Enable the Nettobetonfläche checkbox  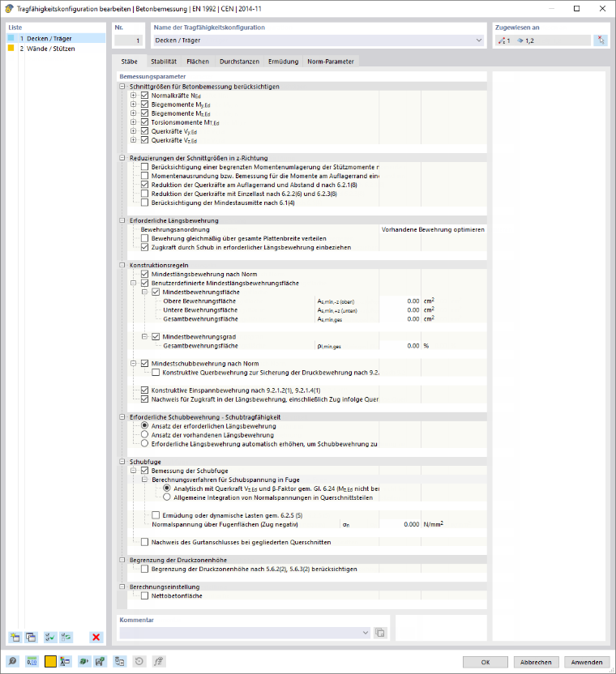[x=144, y=595]
